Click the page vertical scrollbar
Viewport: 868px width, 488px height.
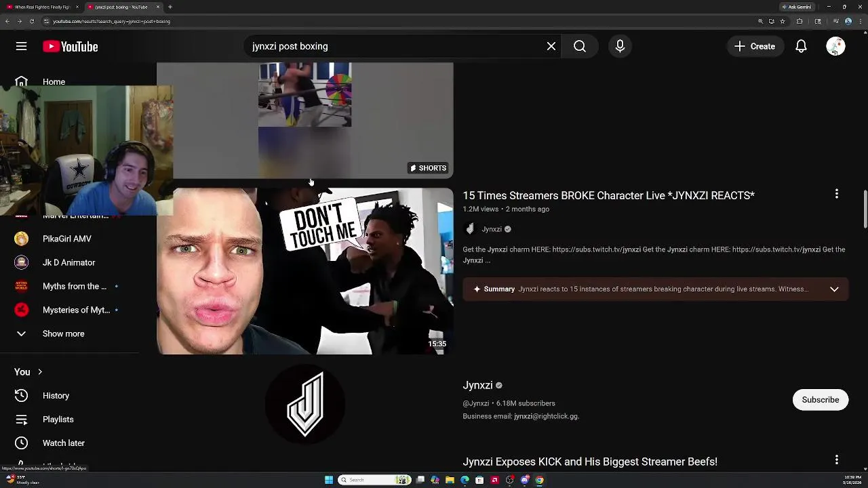[865, 209]
